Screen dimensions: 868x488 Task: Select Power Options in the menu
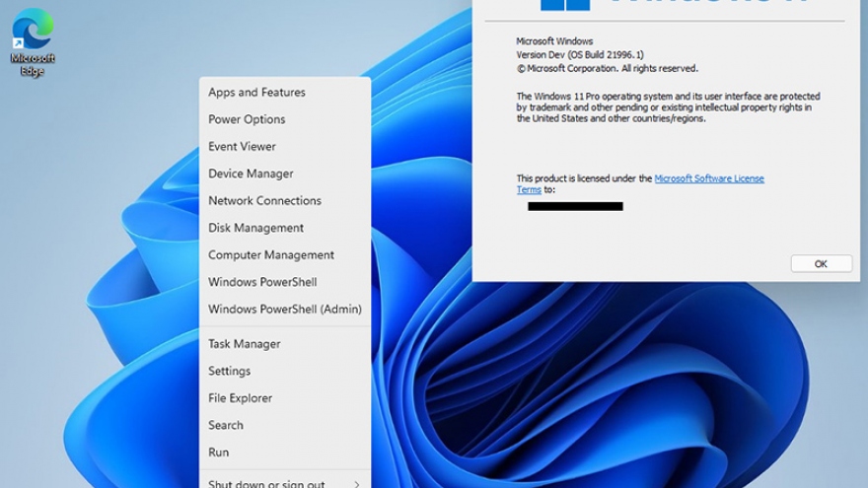tap(247, 119)
